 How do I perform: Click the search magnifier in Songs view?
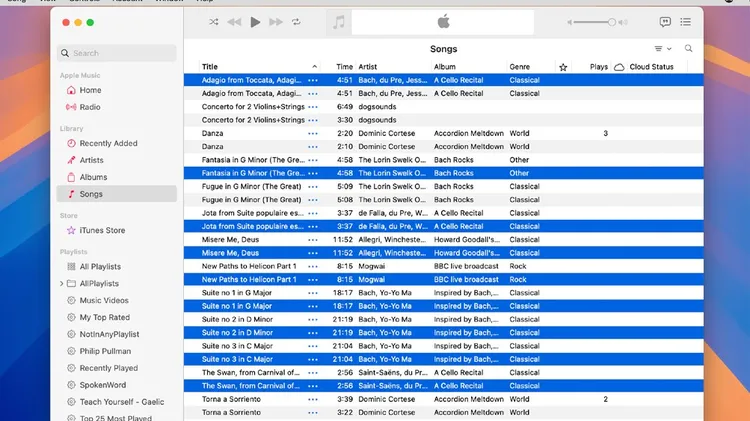pyautogui.click(x=688, y=48)
